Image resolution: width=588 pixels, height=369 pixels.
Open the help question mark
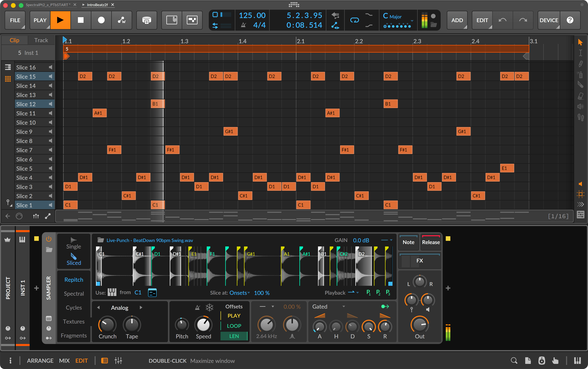tap(570, 20)
